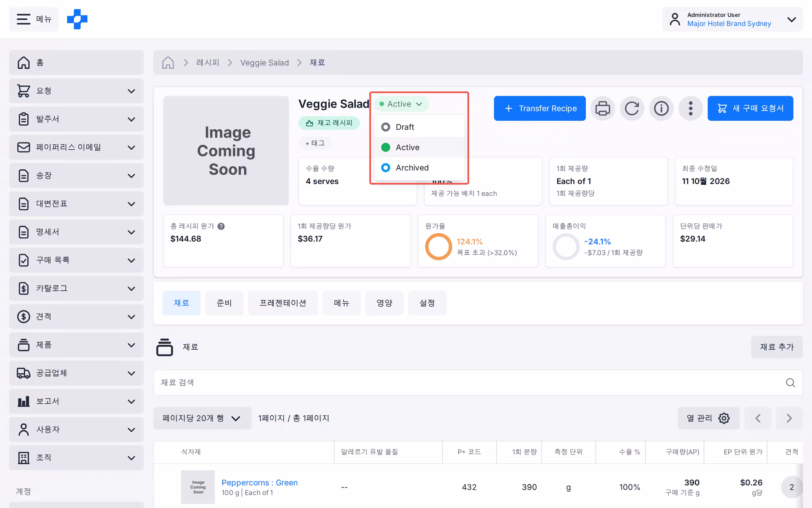Screen dimensions: 812x508
Task: Switch to the 영양 tab
Action: [384, 303]
